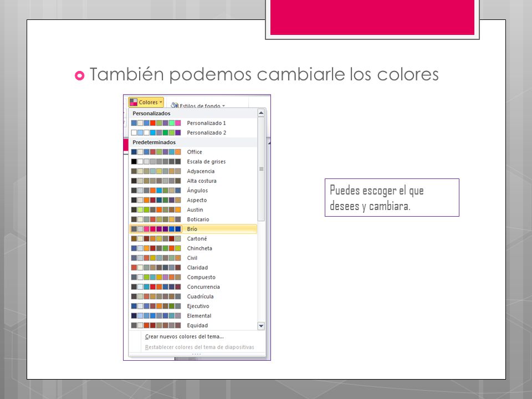Click the highlighted Brío color theme
Image resolution: width=532 pixels, height=399 pixels.
click(193, 229)
